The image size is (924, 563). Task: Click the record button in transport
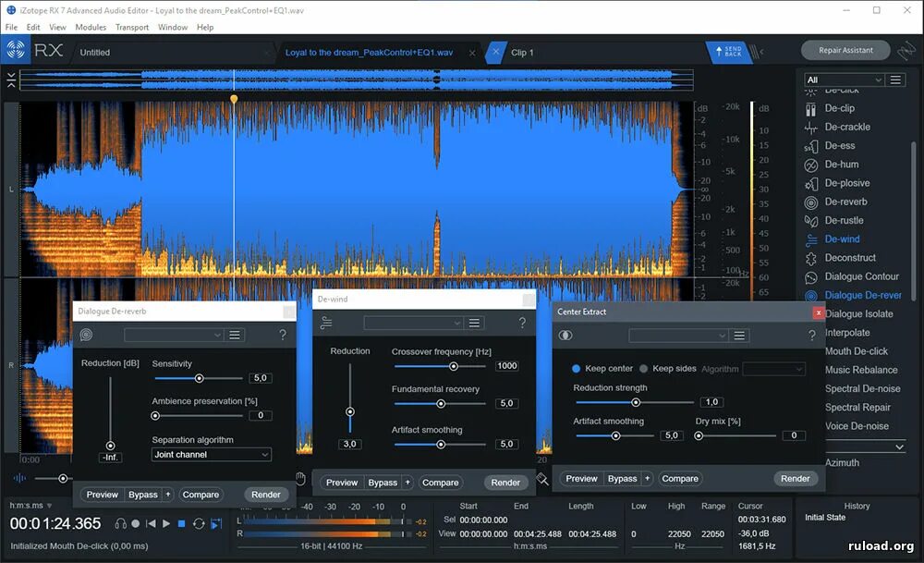136,523
